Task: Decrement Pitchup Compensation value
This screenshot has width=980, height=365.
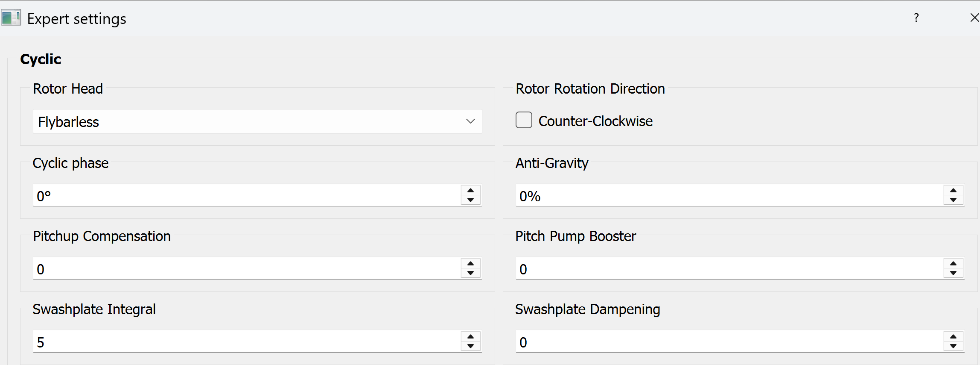Action: (x=470, y=273)
